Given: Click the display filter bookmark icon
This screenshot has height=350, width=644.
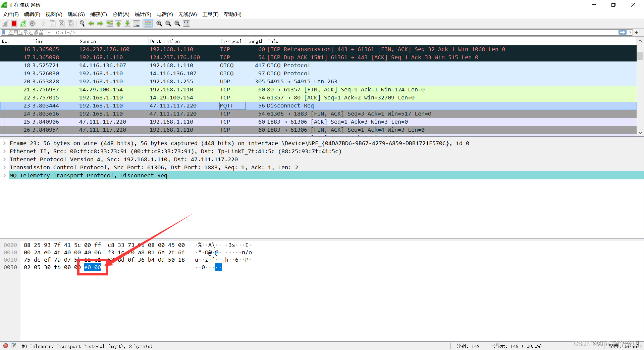Looking at the screenshot, I should tap(4, 32).
